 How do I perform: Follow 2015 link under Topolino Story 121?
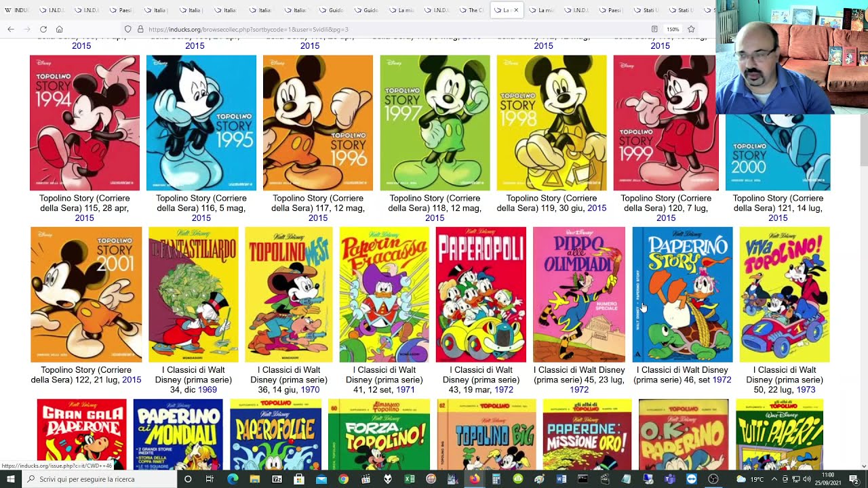778,218
